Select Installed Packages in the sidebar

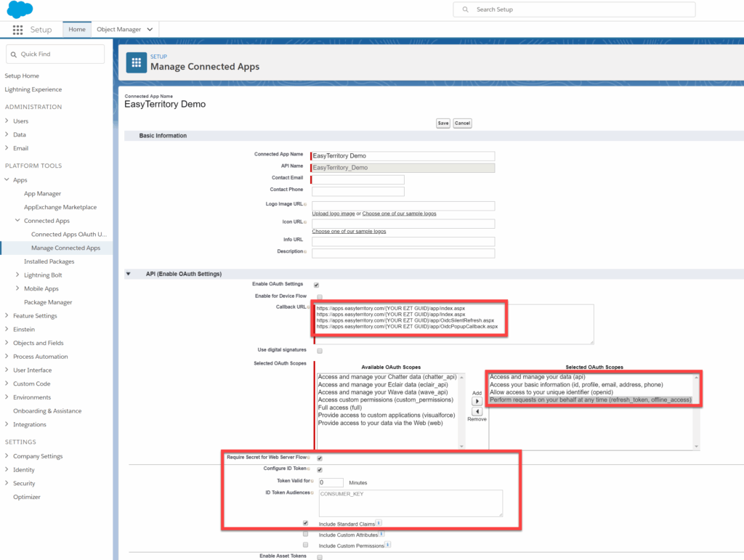pos(49,261)
